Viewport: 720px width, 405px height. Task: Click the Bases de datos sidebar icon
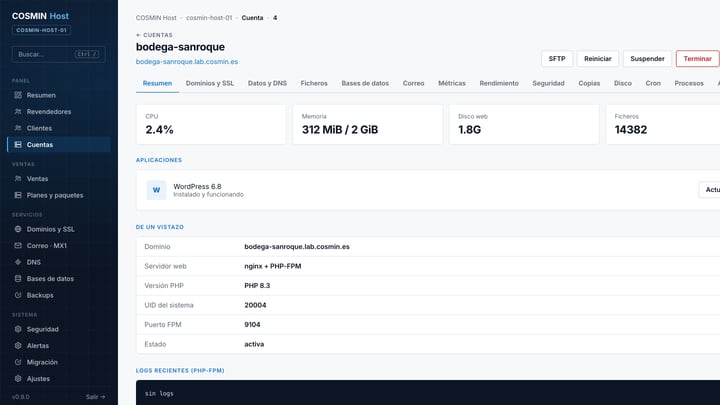[18, 279]
